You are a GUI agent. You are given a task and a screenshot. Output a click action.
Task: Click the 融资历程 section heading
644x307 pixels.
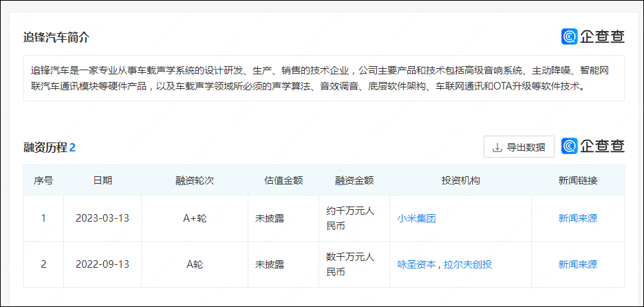coord(45,148)
